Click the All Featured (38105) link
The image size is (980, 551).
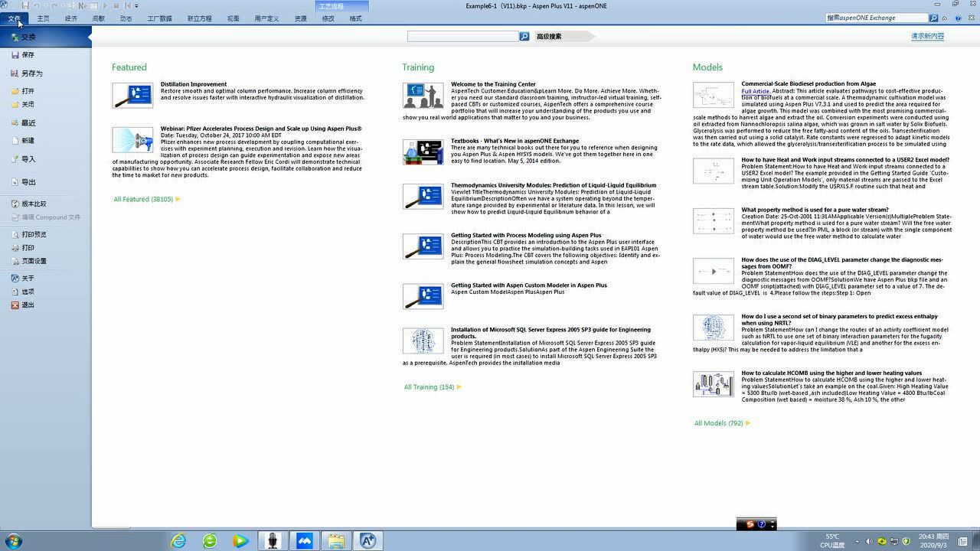[143, 199]
